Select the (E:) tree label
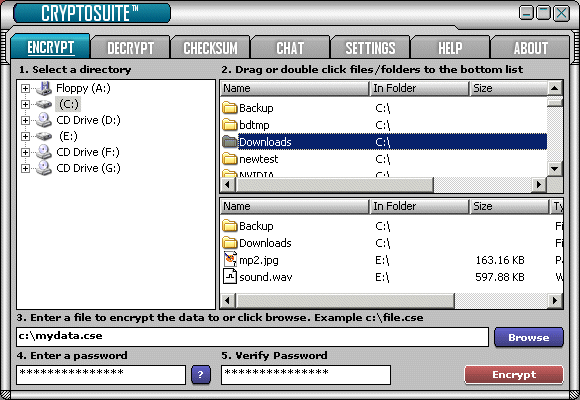The height and width of the screenshot is (400, 580). click(x=68, y=136)
